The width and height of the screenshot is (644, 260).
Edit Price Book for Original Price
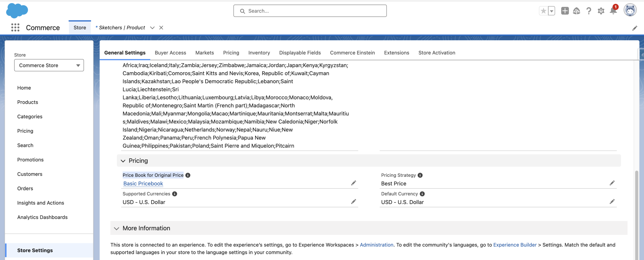[353, 183]
